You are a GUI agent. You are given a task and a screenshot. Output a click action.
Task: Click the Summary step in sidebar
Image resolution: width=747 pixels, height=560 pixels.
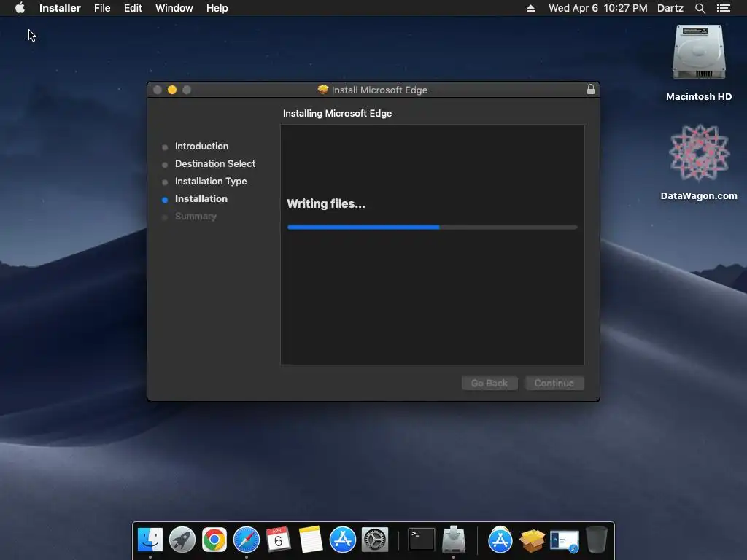pos(196,217)
